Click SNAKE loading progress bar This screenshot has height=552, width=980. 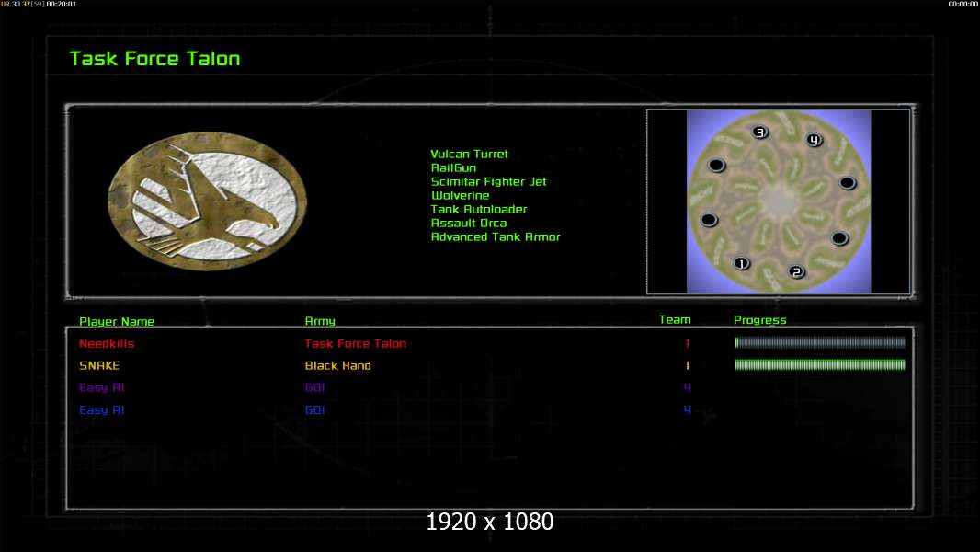(820, 364)
